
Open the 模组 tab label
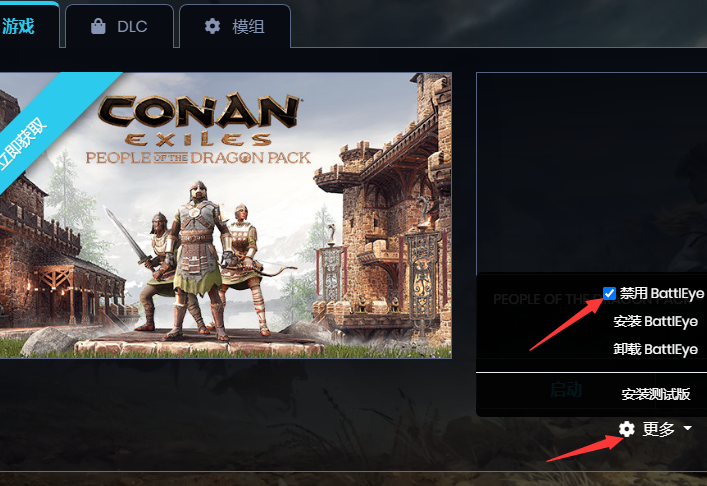tap(248, 27)
